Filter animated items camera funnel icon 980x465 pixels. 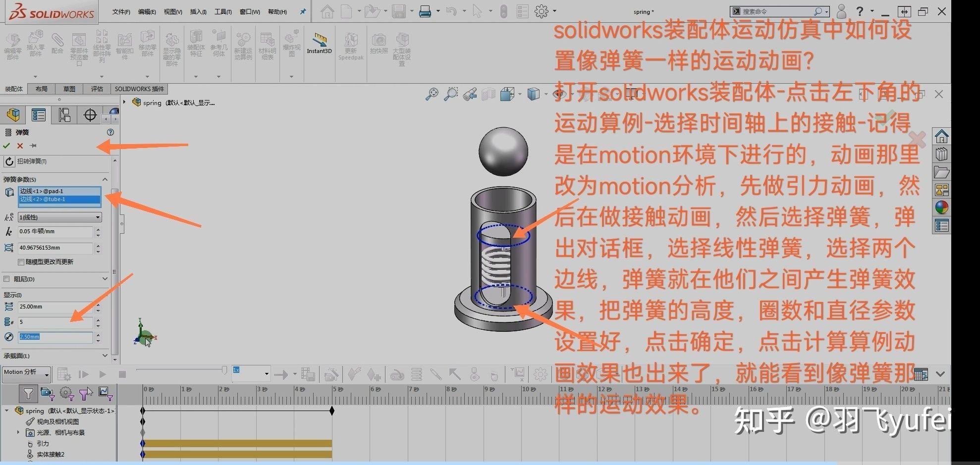(48, 394)
